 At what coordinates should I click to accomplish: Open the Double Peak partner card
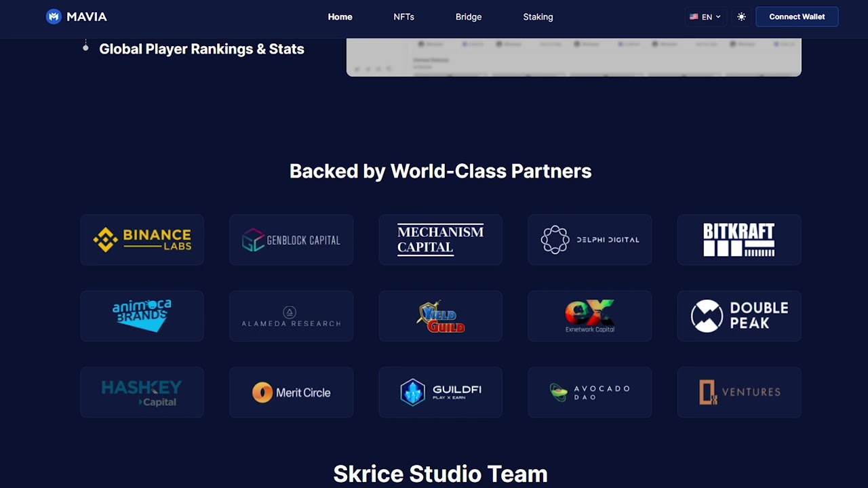point(739,316)
